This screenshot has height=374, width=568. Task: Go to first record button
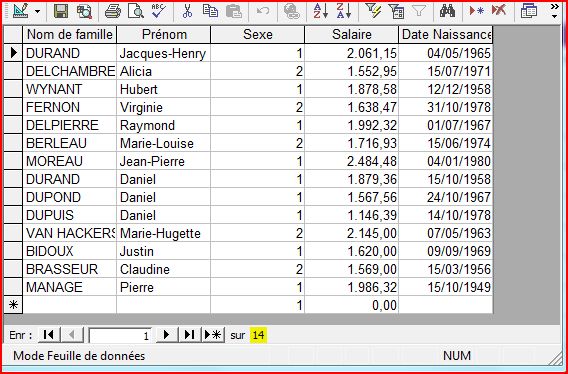pos(49,334)
